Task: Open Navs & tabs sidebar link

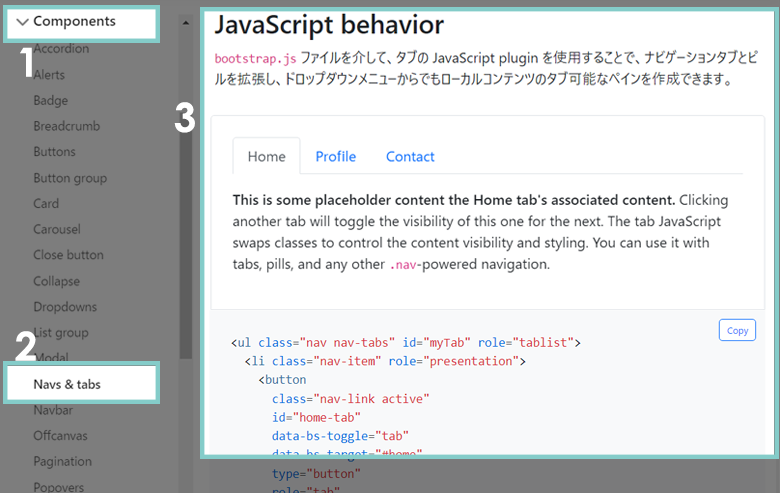Action: point(67,384)
